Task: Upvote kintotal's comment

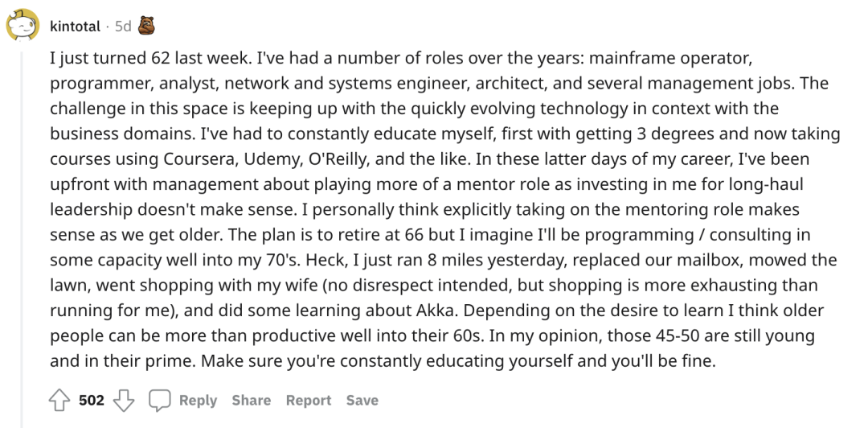Action: 60,401
